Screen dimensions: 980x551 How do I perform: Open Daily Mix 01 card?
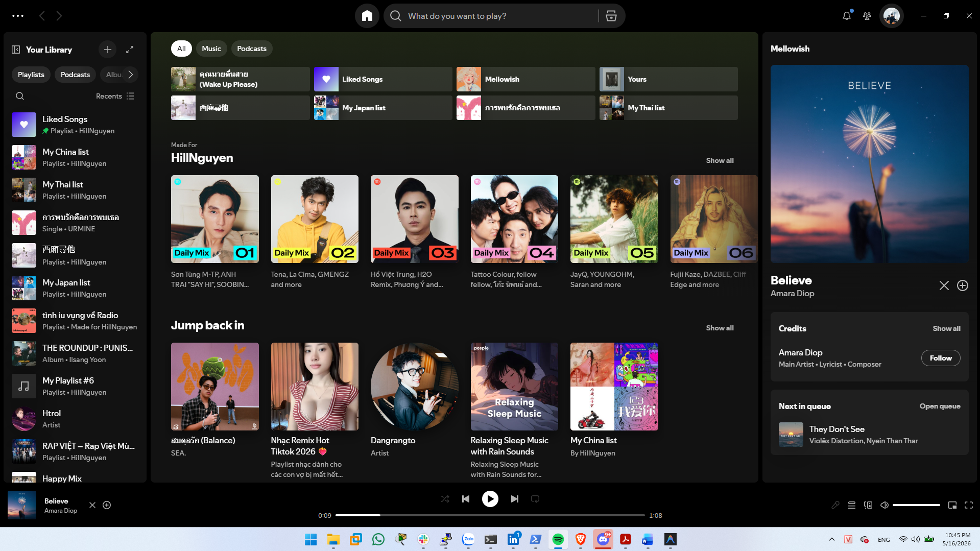tap(214, 232)
